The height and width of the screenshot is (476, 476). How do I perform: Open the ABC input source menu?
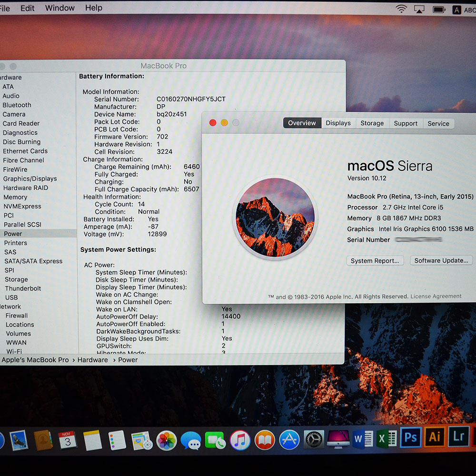(464, 10)
